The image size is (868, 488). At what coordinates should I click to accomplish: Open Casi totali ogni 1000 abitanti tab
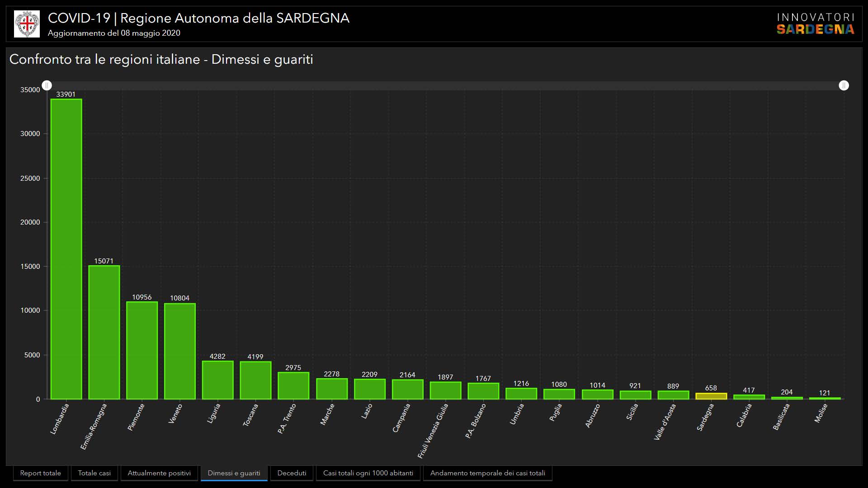tap(368, 473)
